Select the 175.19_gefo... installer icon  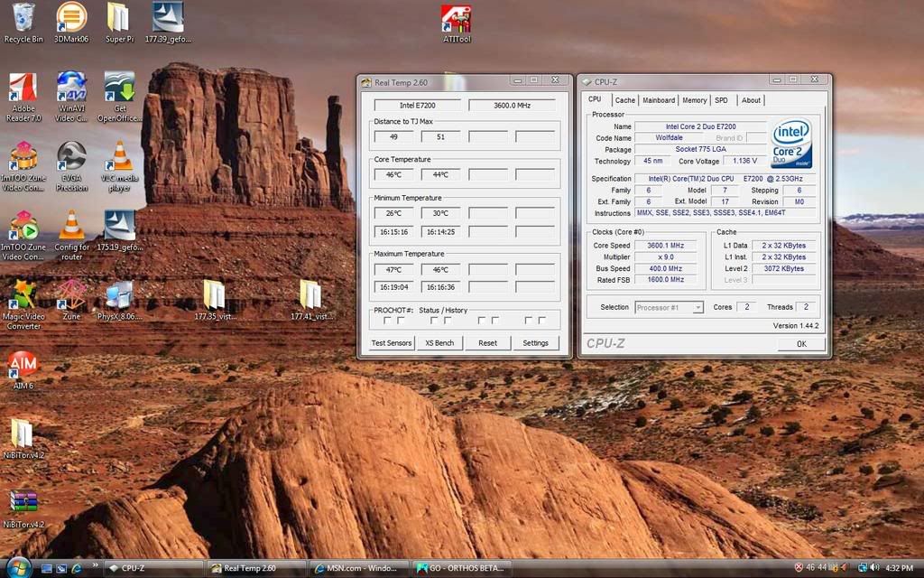120,231
